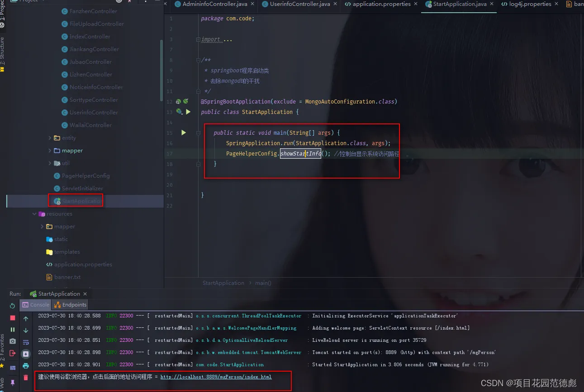
Task: Select LizhenController in project tree
Action: point(87,75)
